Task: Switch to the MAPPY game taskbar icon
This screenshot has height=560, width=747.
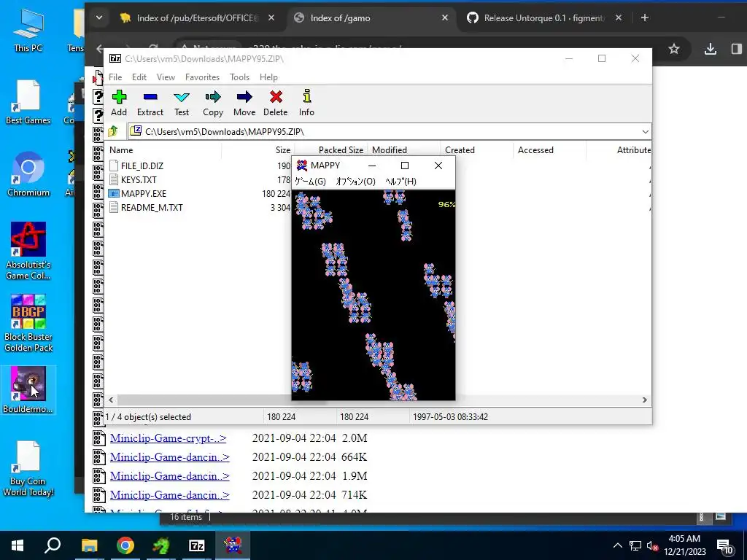Action: pos(233,545)
